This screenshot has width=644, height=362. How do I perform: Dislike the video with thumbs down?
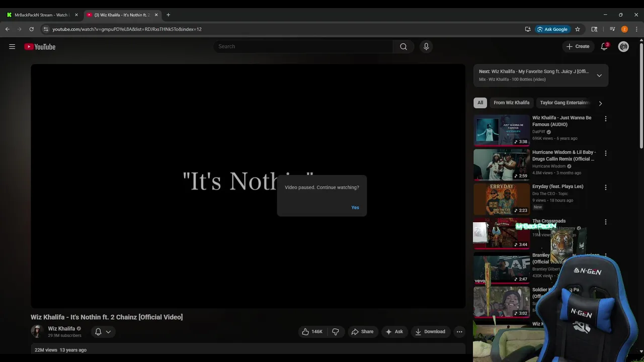336,332
